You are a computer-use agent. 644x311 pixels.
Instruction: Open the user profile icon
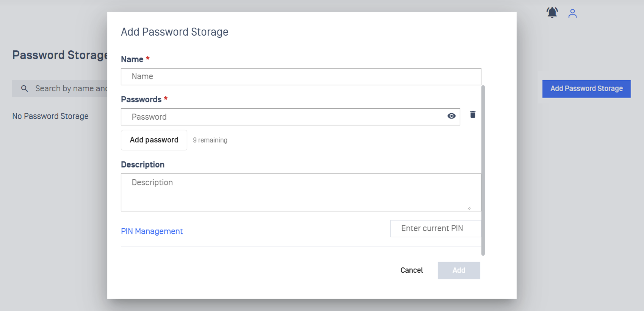point(572,13)
